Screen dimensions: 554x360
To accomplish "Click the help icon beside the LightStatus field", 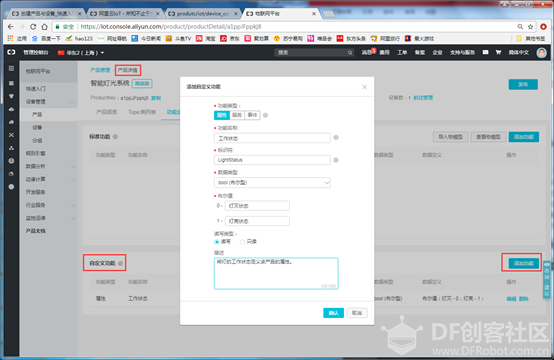I will click(x=336, y=160).
